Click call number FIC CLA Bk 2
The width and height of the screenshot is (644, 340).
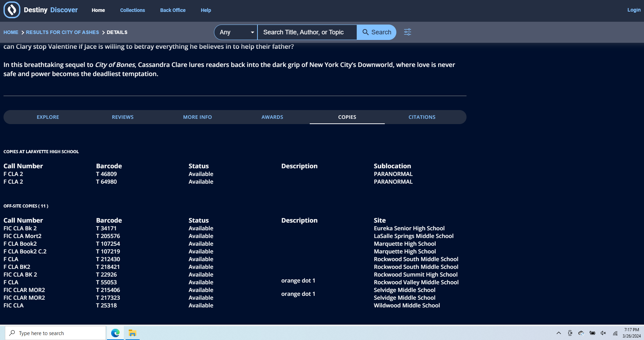click(x=20, y=228)
